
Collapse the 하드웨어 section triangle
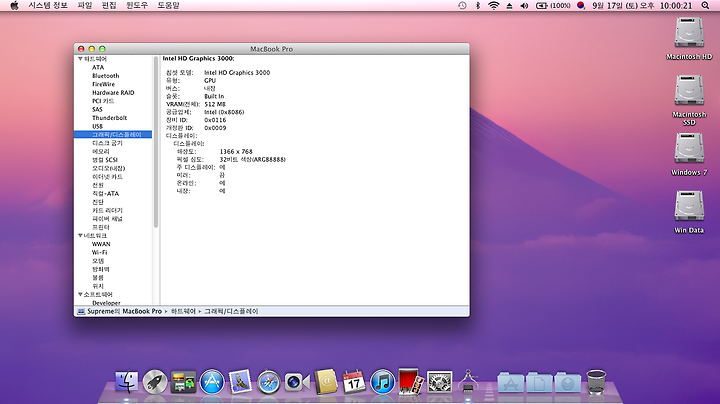[x=80, y=59]
